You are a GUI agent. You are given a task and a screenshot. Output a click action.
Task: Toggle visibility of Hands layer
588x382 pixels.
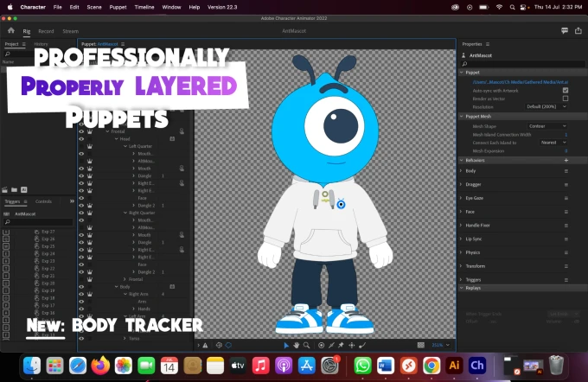81,309
